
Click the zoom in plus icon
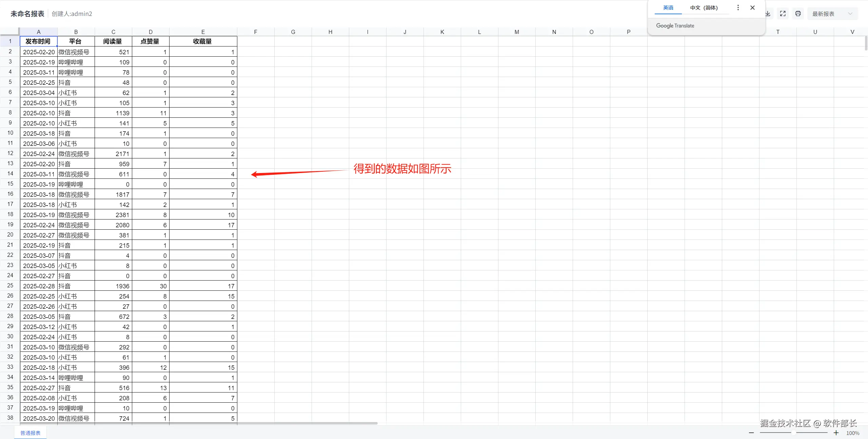(836, 433)
